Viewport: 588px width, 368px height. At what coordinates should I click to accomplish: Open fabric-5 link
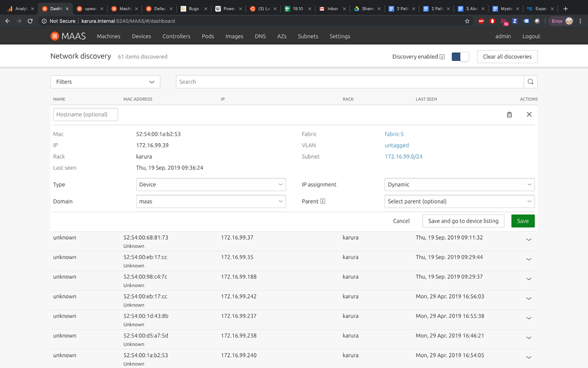(394, 134)
